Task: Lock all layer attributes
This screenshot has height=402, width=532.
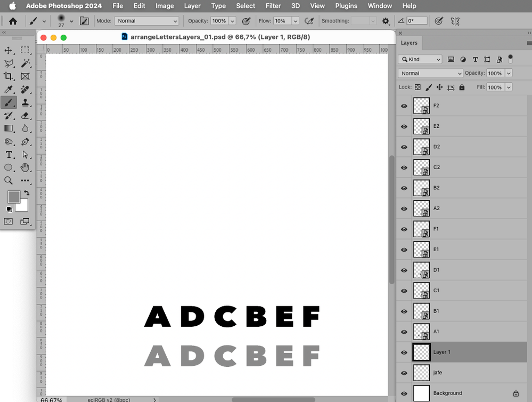Action: click(462, 87)
